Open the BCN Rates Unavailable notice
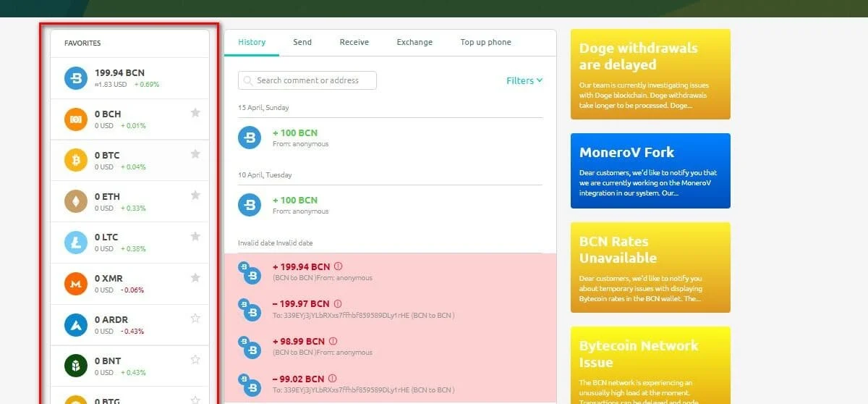 650,267
